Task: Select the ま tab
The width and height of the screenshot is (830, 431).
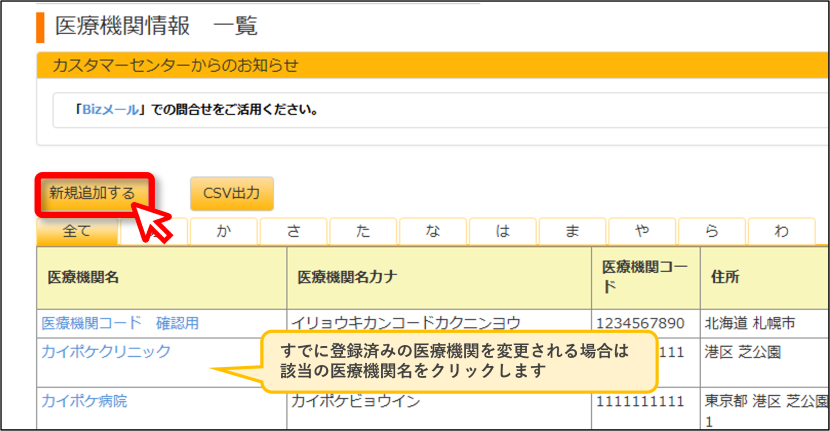Action: tap(572, 231)
